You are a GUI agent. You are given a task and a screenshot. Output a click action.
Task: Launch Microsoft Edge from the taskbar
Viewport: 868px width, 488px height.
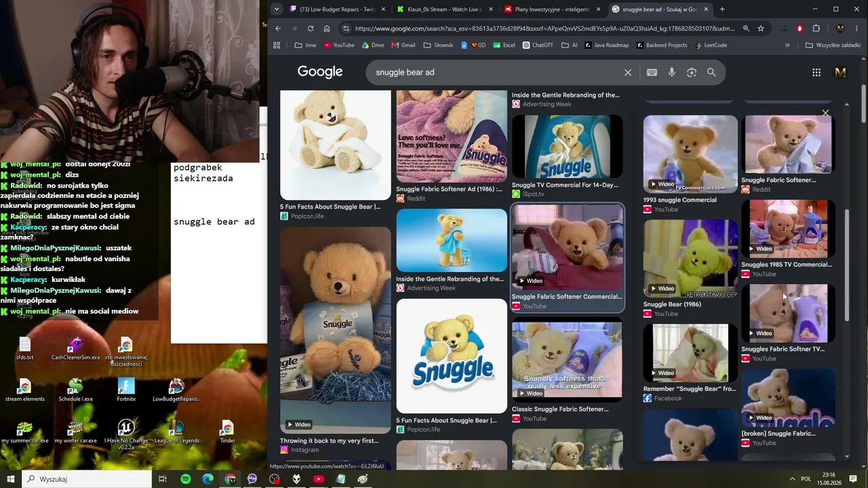point(208,479)
